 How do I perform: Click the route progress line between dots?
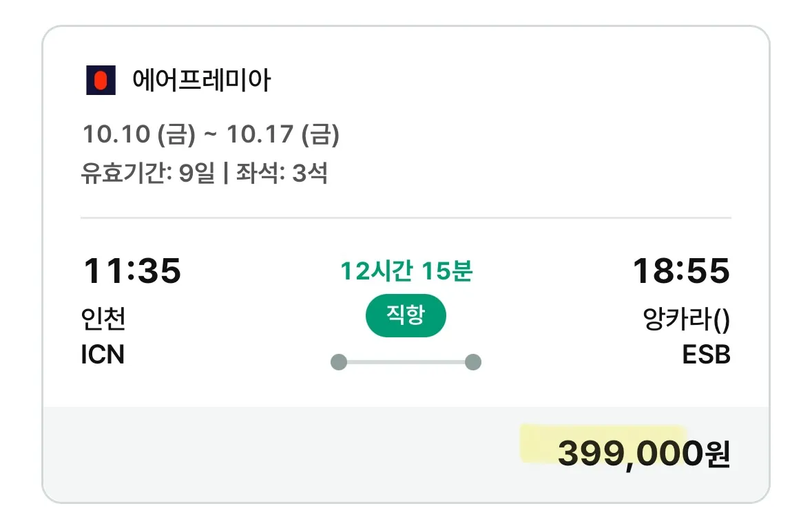406,360
